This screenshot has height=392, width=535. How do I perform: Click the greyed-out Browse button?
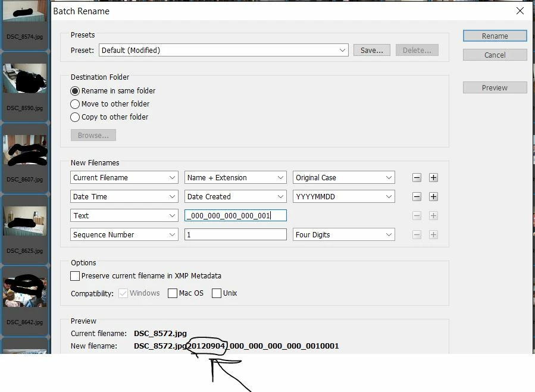coord(93,135)
